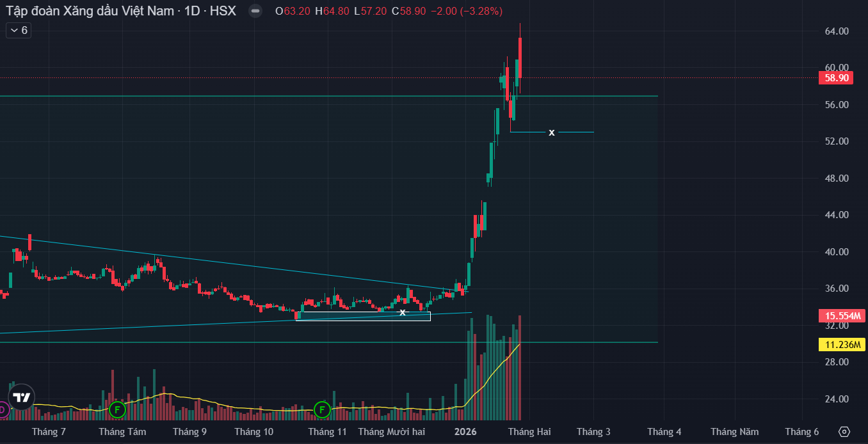868x444 pixels.
Task: Click the 28.00 price scale label
Action: click(x=837, y=362)
